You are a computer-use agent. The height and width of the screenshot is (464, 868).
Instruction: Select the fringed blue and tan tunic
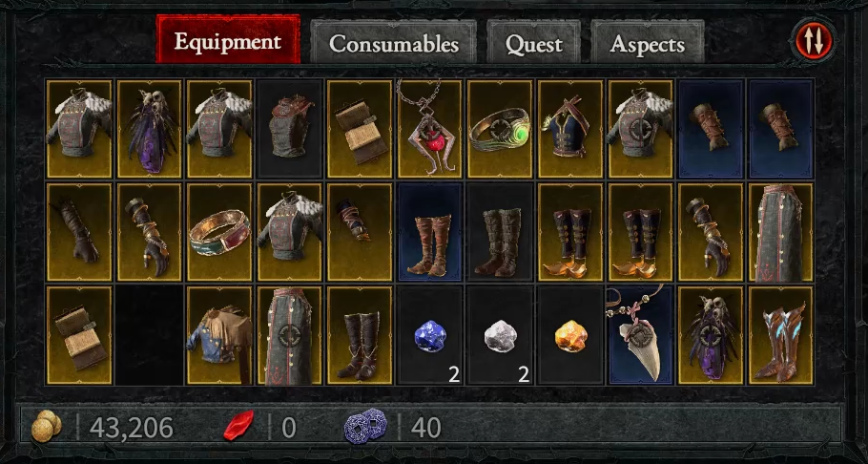[x=219, y=335]
